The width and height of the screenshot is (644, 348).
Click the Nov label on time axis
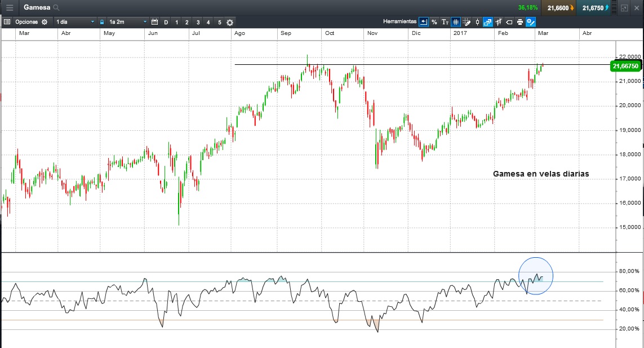click(x=372, y=33)
